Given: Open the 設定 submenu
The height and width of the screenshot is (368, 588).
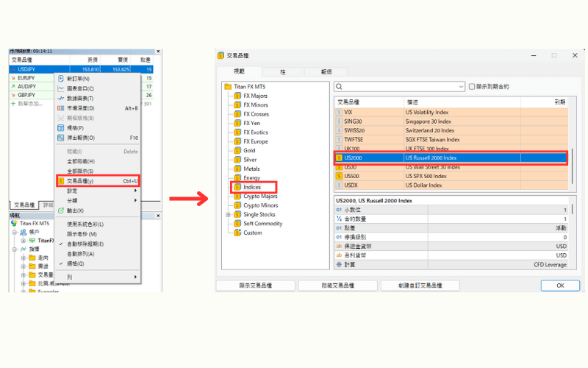Looking at the screenshot, I should [98, 191].
